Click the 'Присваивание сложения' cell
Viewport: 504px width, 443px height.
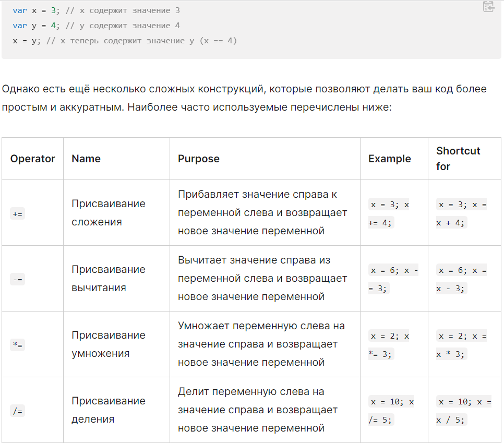point(109,213)
